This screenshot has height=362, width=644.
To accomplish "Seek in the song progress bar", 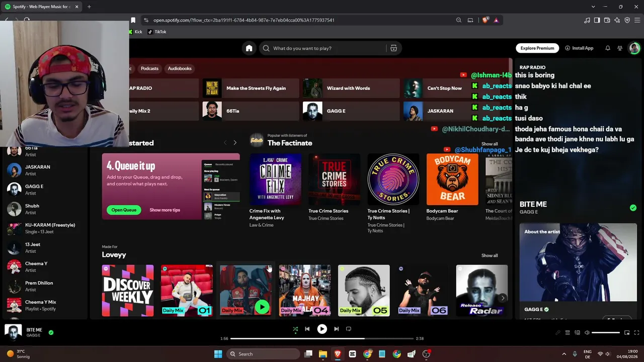I will 322,338.
